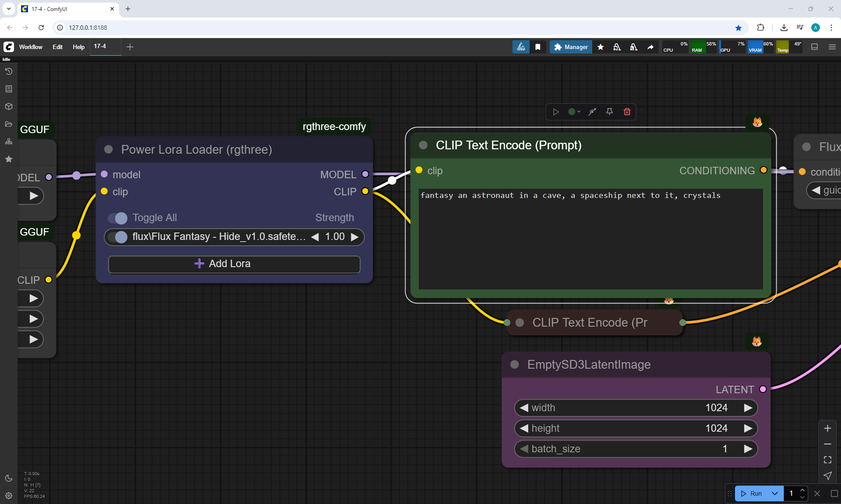This screenshot has height=504, width=841.
Task: Open the Workflow menu
Action: (x=31, y=47)
